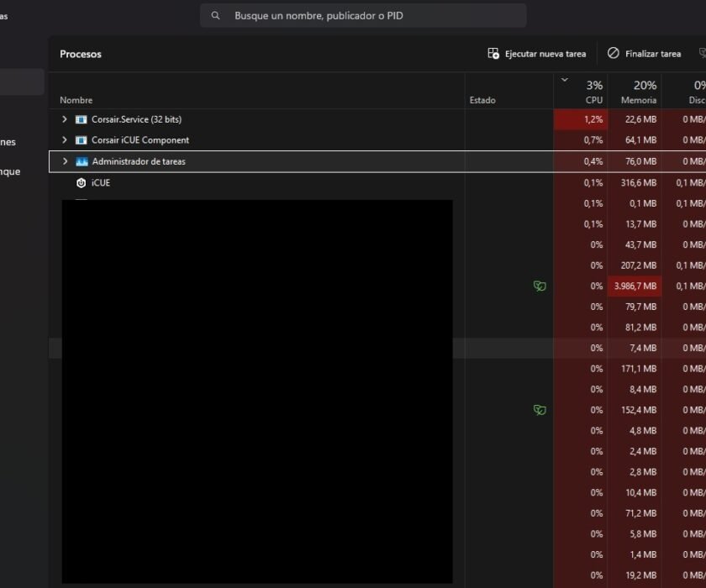Viewport: 706px width, 588px height.
Task: Click the Ejecutar nueva tarea icon
Action: tap(493, 54)
